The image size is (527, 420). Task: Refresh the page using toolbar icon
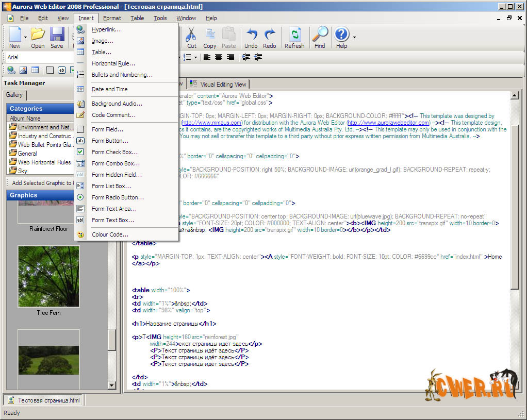(294, 38)
